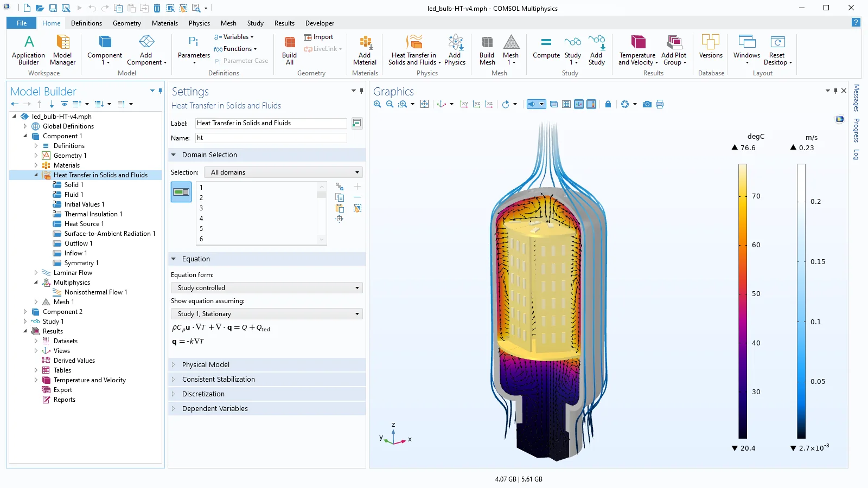868x488 pixels.
Task: Switch to the Physics ribbon tab
Action: click(x=199, y=23)
